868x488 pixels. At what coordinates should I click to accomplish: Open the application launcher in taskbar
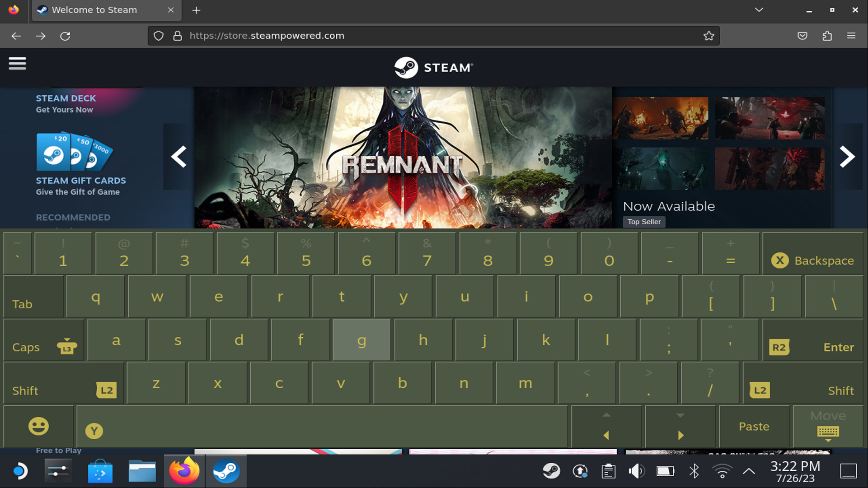(19, 471)
